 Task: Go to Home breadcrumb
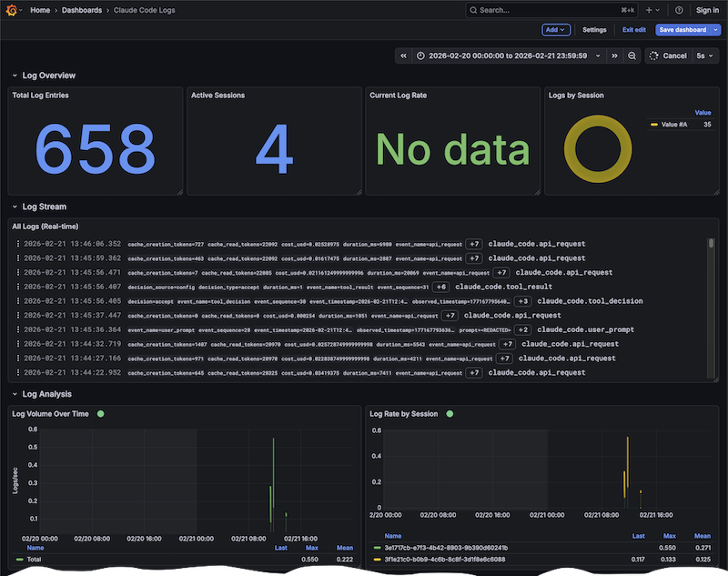point(40,10)
